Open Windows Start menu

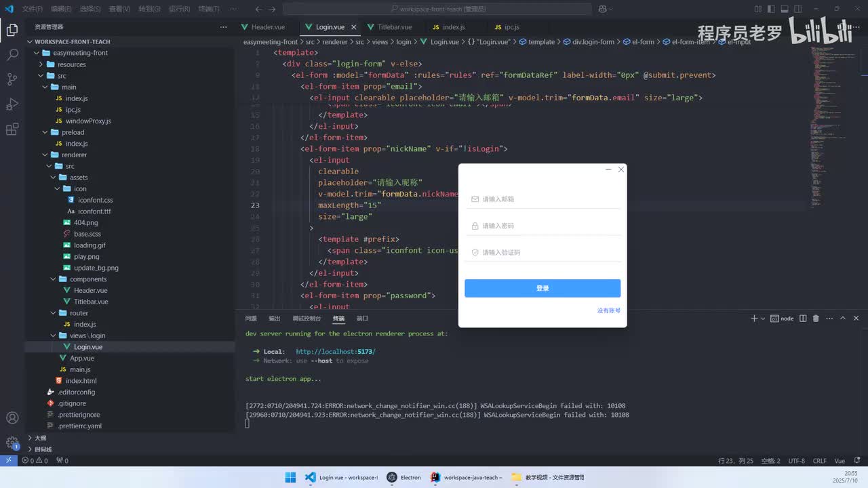click(290, 477)
